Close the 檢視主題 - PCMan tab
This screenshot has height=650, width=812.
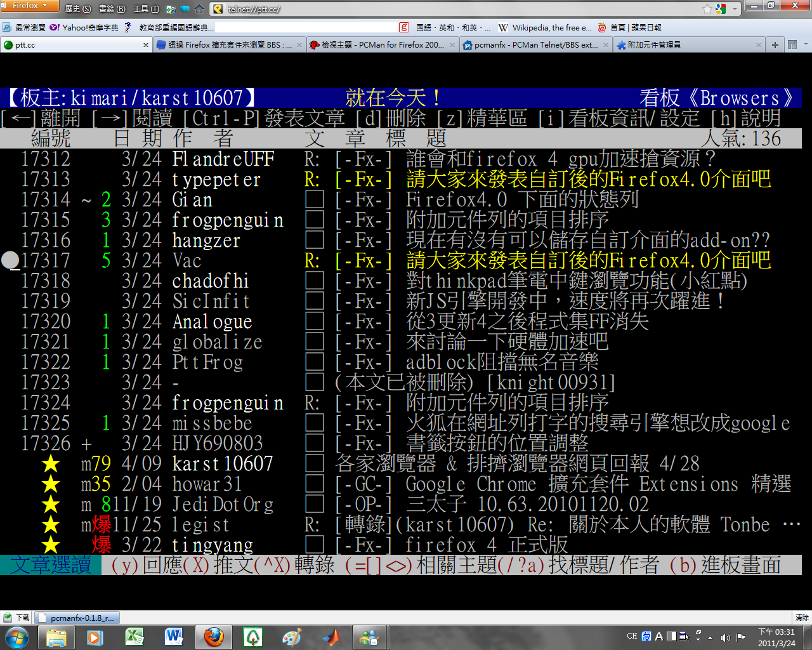(x=452, y=45)
